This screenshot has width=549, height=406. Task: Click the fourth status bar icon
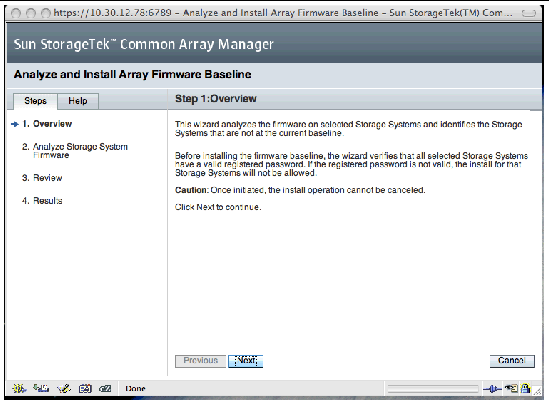click(x=85, y=388)
